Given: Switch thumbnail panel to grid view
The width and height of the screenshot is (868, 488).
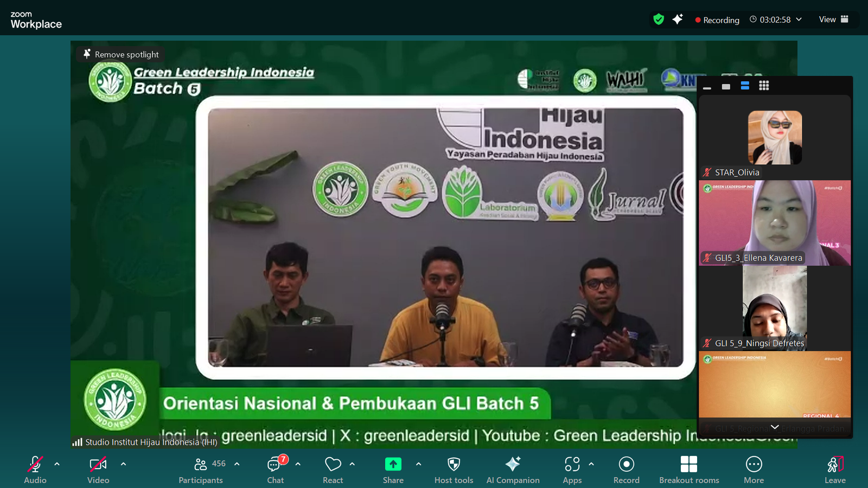Looking at the screenshot, I should coord(764,86).
